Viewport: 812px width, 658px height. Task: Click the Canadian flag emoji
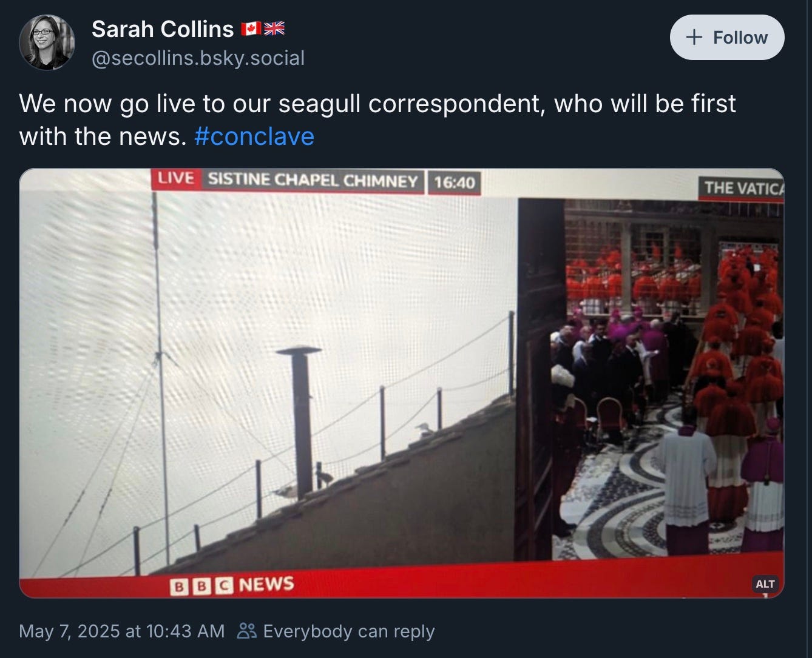point(251,29)
